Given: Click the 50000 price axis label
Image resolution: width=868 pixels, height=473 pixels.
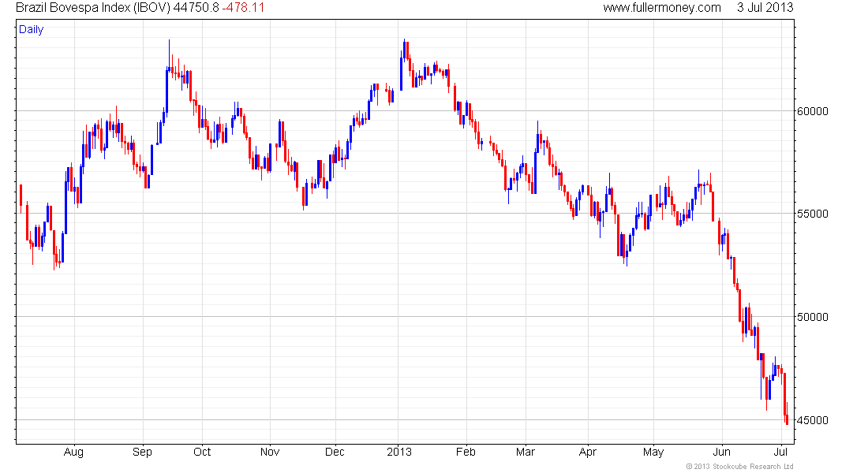Looking at the screenshot, I should pyautogui.click(x=813, y=317).
